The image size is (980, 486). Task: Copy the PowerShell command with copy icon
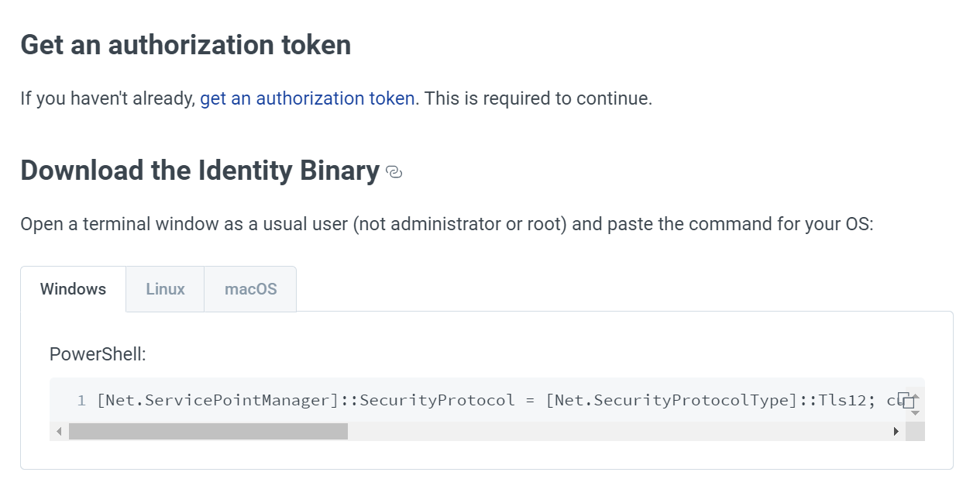(906, 402)
